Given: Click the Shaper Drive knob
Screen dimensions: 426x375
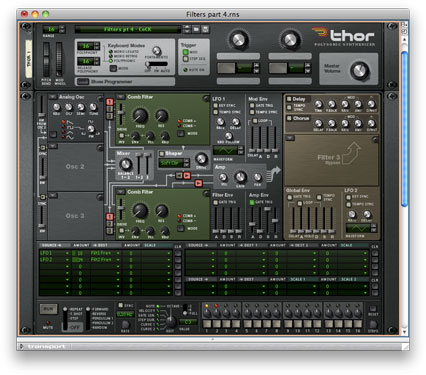Looking at the screenshot, I should click(x=201, y=159).
